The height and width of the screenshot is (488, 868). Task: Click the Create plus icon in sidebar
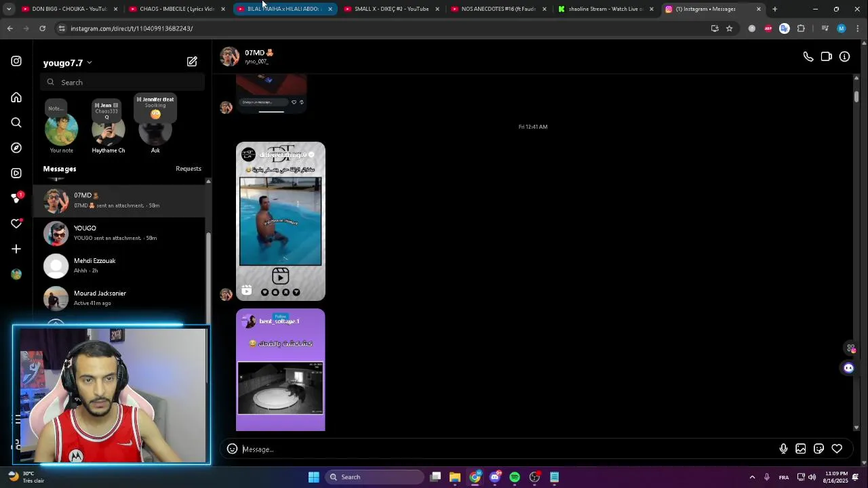click(x=16, y=249)
